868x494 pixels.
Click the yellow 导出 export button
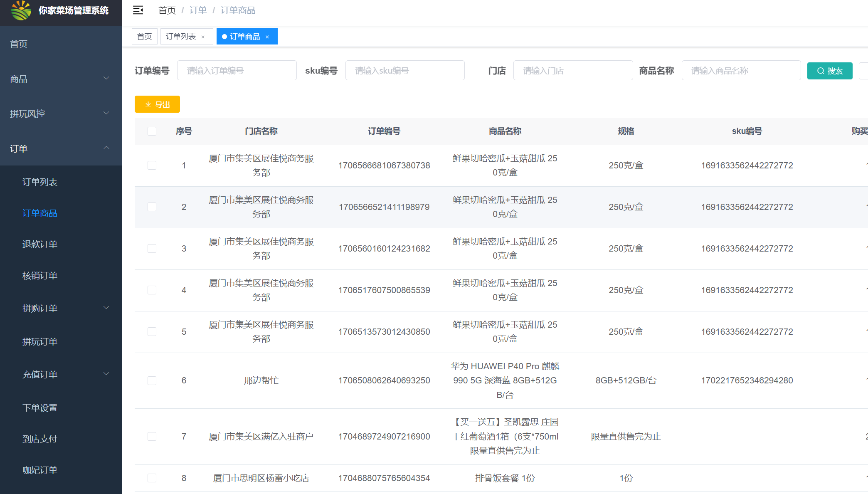157,104
